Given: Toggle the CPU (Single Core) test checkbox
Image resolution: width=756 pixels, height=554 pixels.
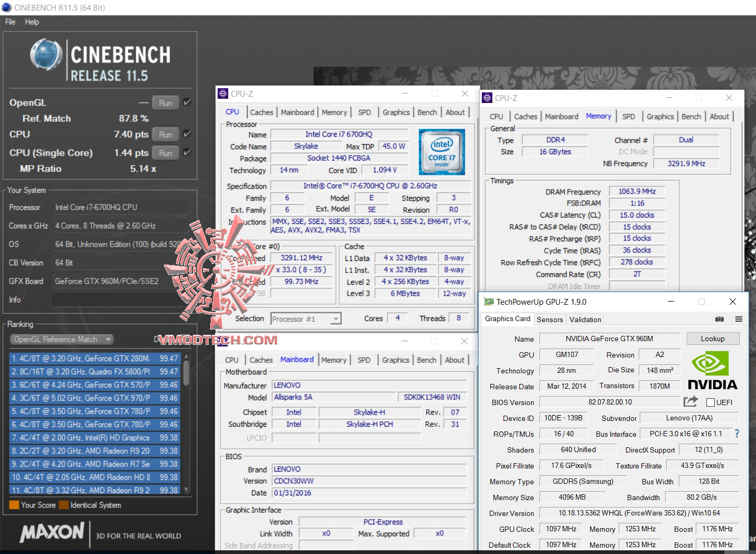Looking at the screenshot, I should (x=187, y=153).
